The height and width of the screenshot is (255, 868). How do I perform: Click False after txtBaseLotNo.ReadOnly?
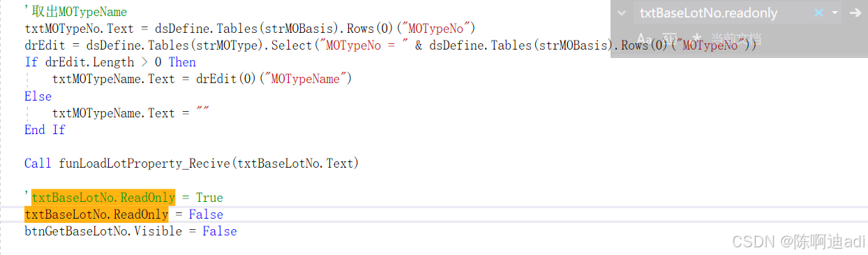[x=206, y=214]
